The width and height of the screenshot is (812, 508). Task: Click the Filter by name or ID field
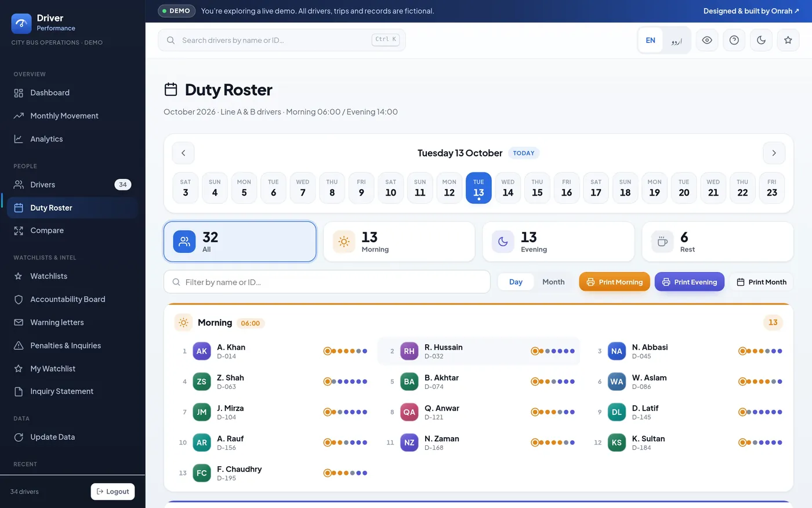pyautogui.click(x=327, y=282)
